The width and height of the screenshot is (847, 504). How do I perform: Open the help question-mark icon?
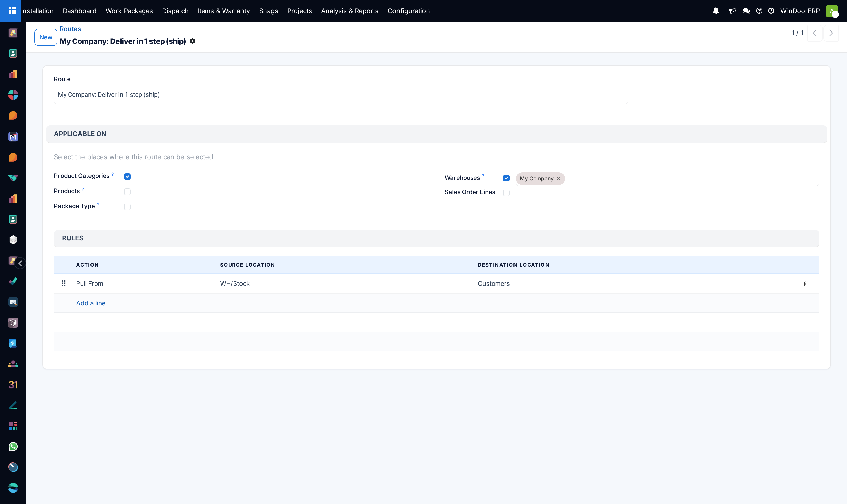tap(759, 11)
